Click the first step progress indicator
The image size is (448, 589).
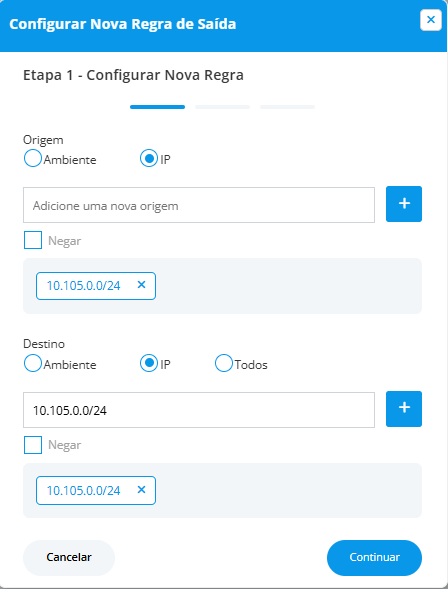pos(157,107)
